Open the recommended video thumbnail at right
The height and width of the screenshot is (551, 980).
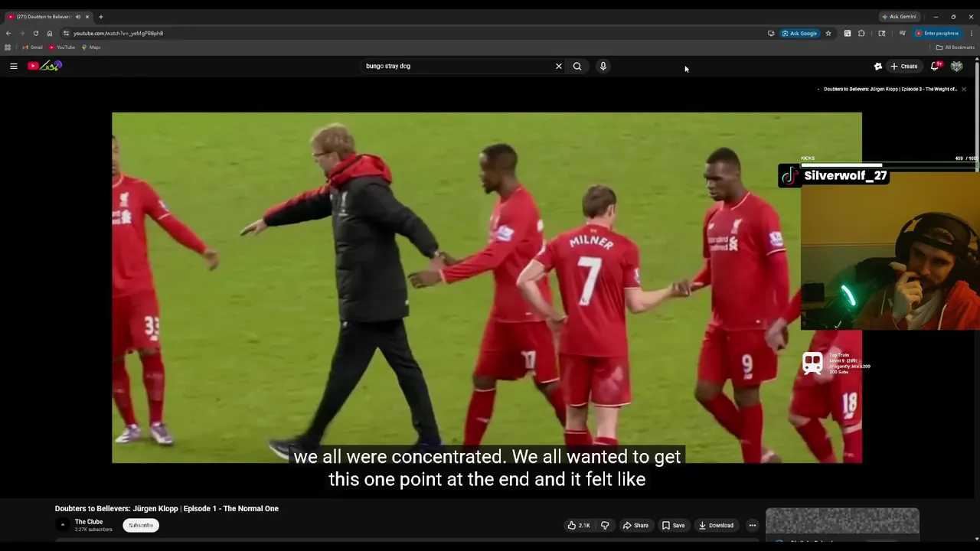(842, 521)
